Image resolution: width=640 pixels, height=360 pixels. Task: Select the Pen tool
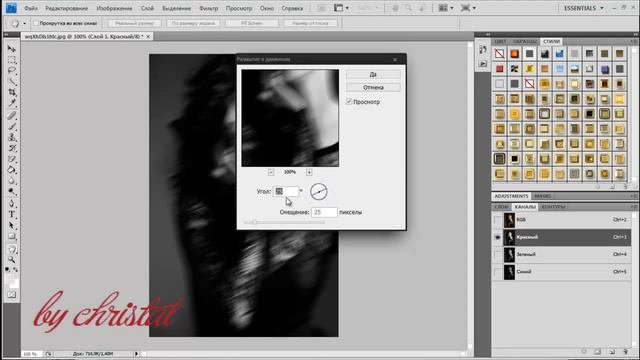[12, 204]
